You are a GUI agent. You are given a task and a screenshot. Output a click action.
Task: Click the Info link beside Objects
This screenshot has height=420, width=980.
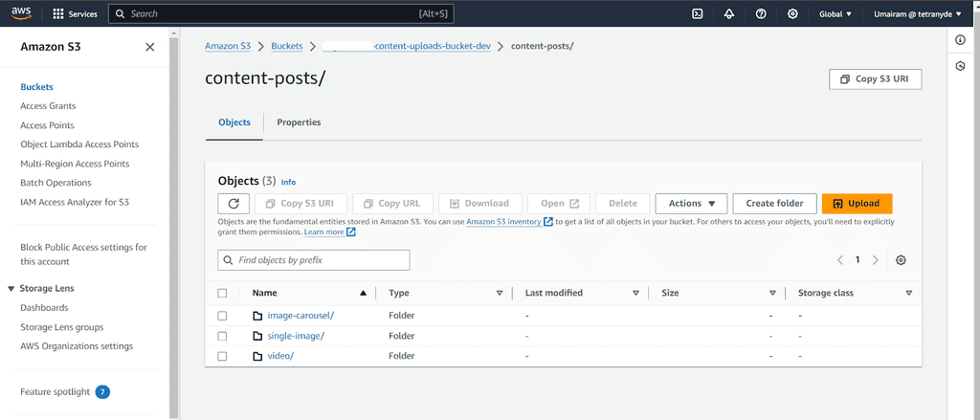coord(288,182)
